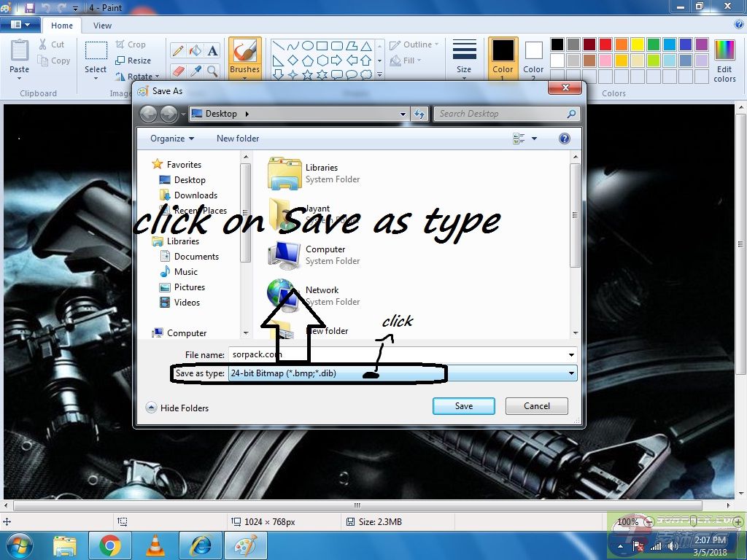Select the Magnifier tool
The width and height of the screenshot is (747, 560).
pyautogui.click(x=212, y=71)
